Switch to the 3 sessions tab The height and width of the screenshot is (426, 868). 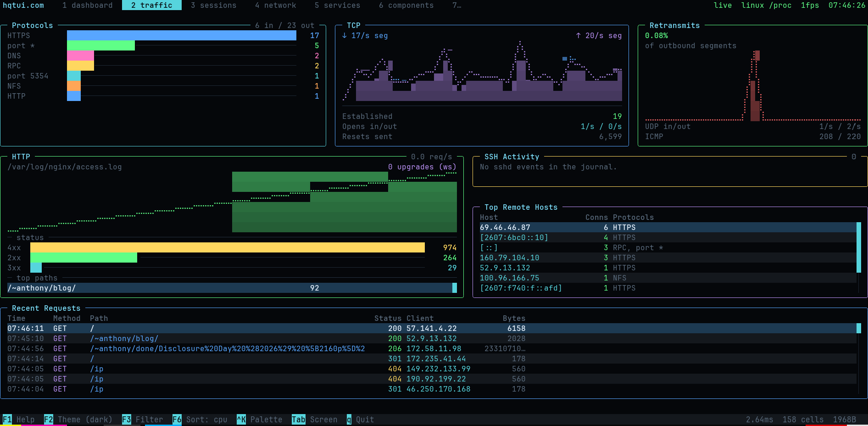click(213, 5)
